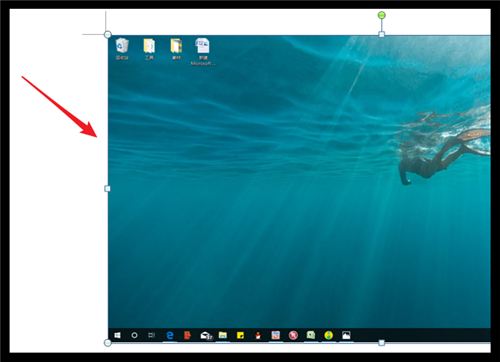Screen dimensions: 500x362
Task: Open the yellow Sticky Notes taskbar icon
Action: pyautogui.click(x=240, y=335)
